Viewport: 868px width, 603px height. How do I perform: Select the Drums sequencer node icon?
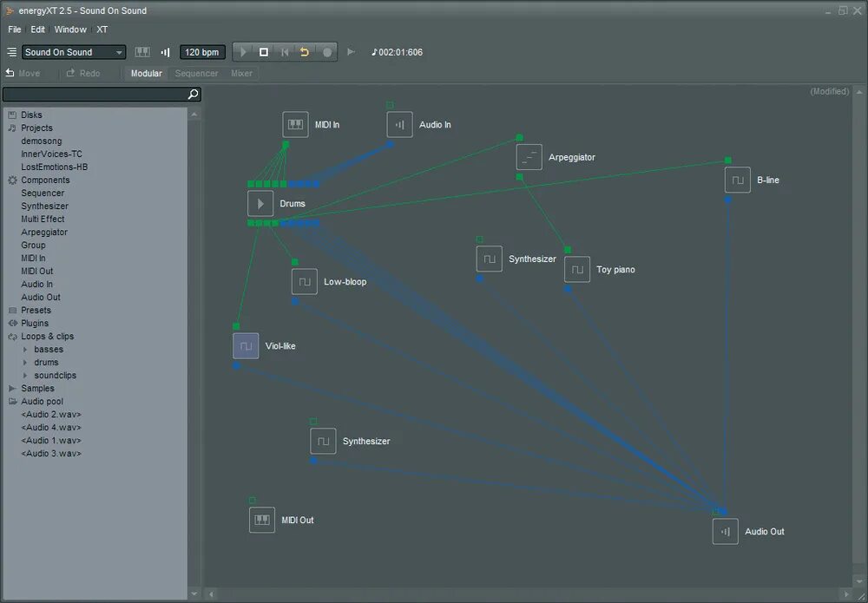click(260, 203)
